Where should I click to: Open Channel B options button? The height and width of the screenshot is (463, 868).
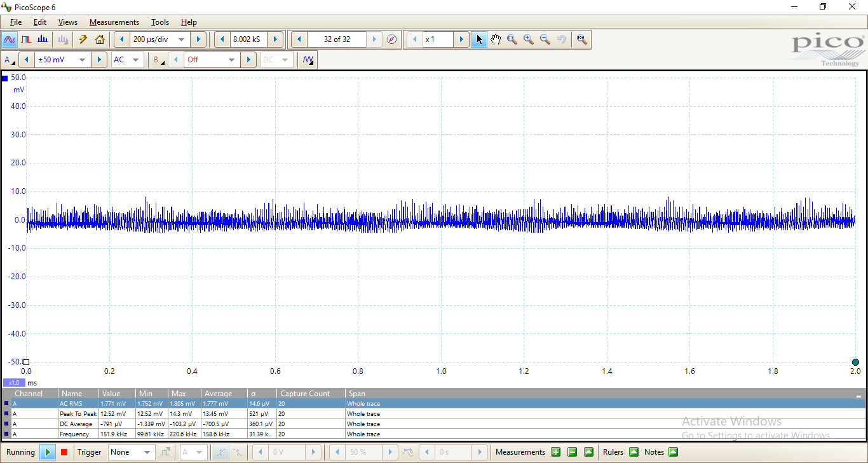pos(158,60)
